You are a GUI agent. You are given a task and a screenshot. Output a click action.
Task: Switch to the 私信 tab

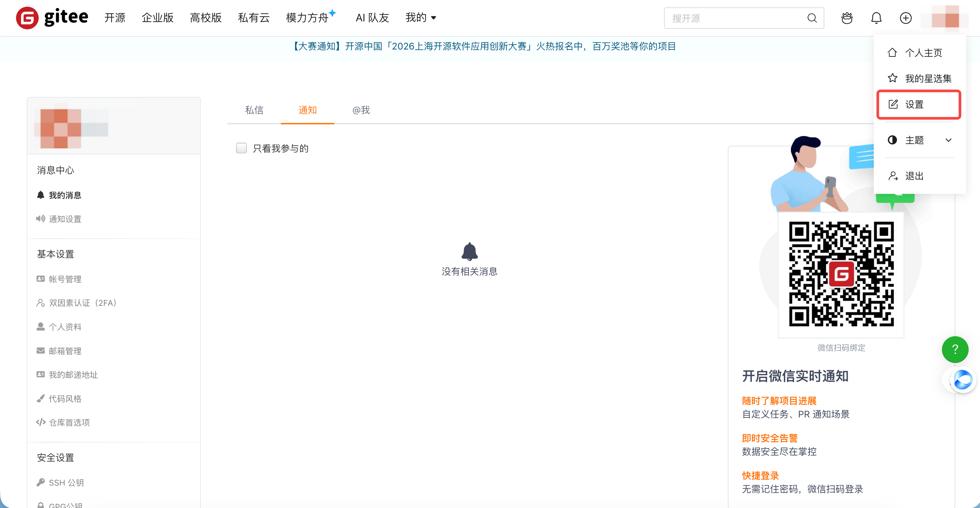coord(254,110)
